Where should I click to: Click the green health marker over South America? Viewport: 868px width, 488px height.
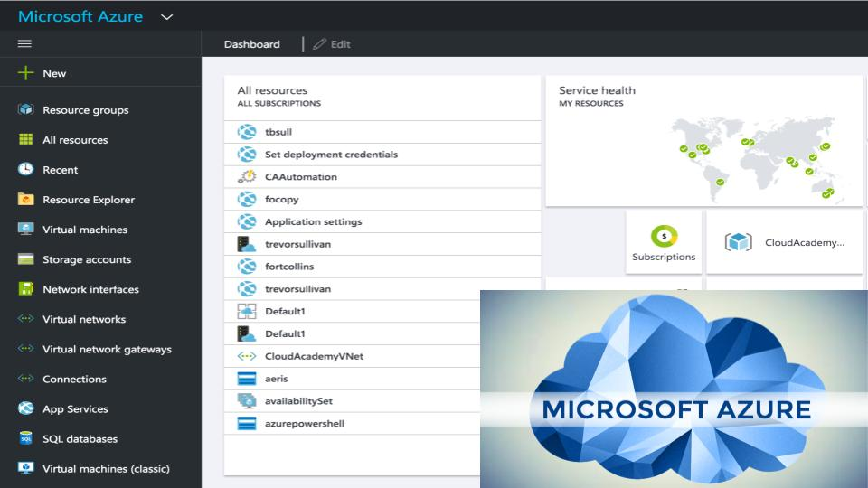tap(720, 182)
